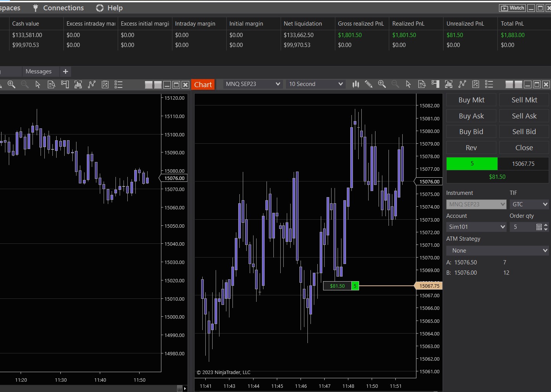Toggle Chart Trader panel on MNQ chart
This screenshot has width=551, height=392.
coord(435,84)
